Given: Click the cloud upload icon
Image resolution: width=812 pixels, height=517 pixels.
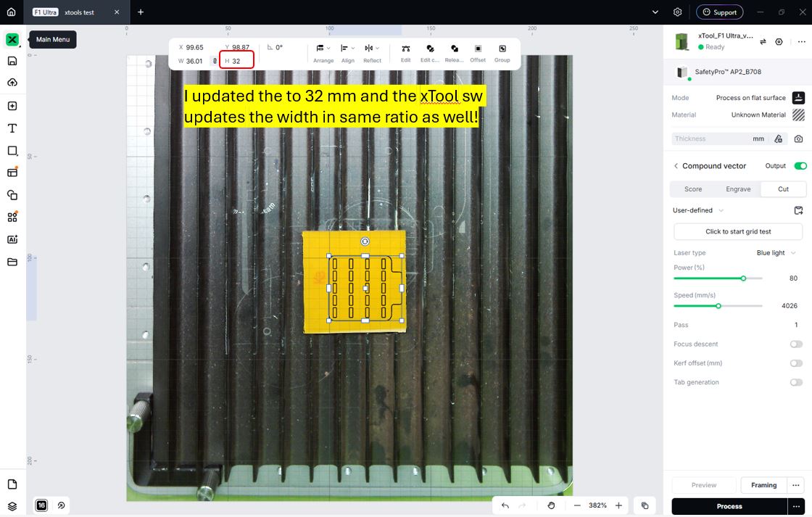Looking at the screenshot, I should 12,83.
